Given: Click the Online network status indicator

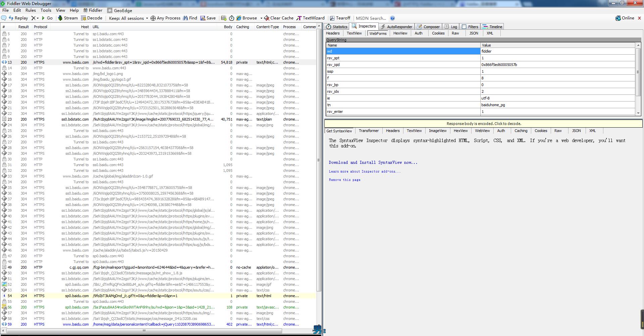Looking at the screenshot, I should [625, 18].
